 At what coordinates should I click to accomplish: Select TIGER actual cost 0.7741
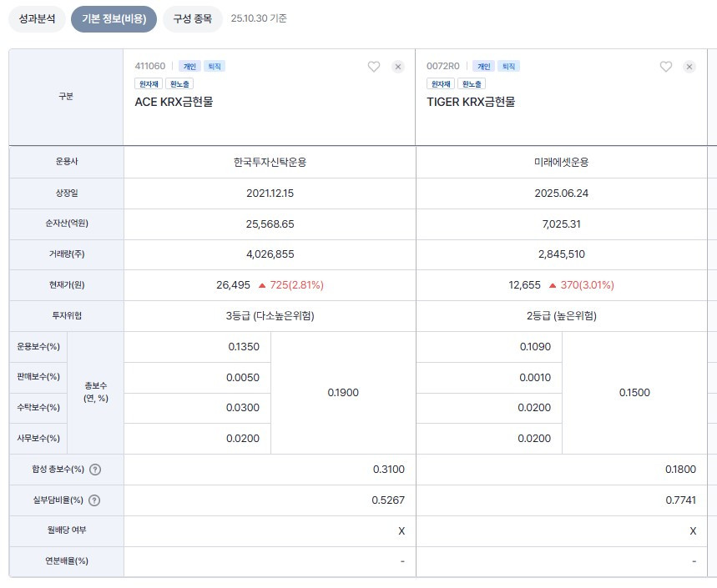coord(680,500)
